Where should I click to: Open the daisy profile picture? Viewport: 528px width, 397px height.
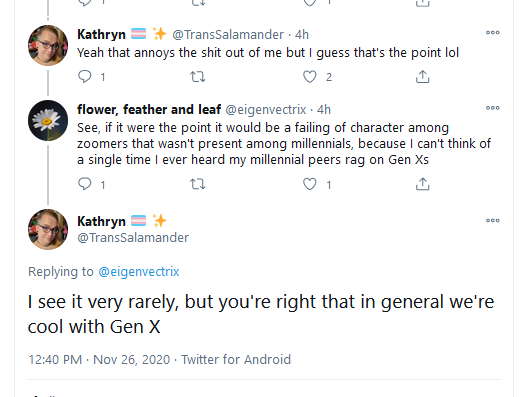point(48,120)
